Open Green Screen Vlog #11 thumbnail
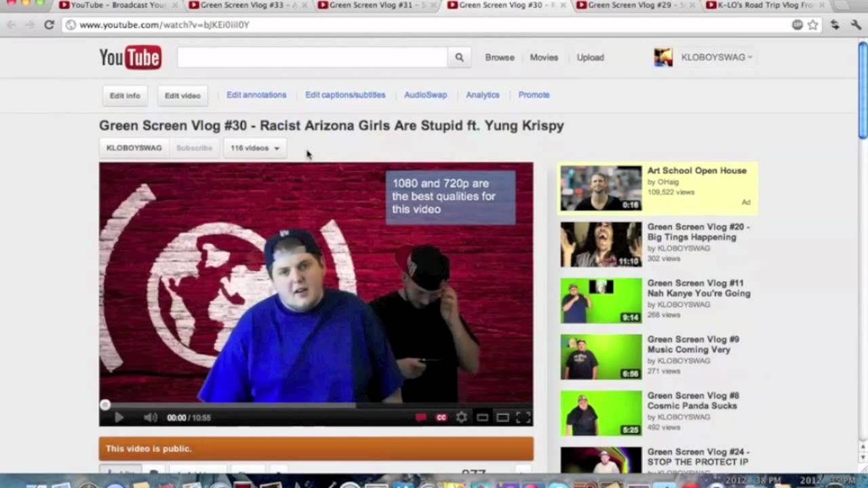The image size is (868, 488). tap(601, 300)
